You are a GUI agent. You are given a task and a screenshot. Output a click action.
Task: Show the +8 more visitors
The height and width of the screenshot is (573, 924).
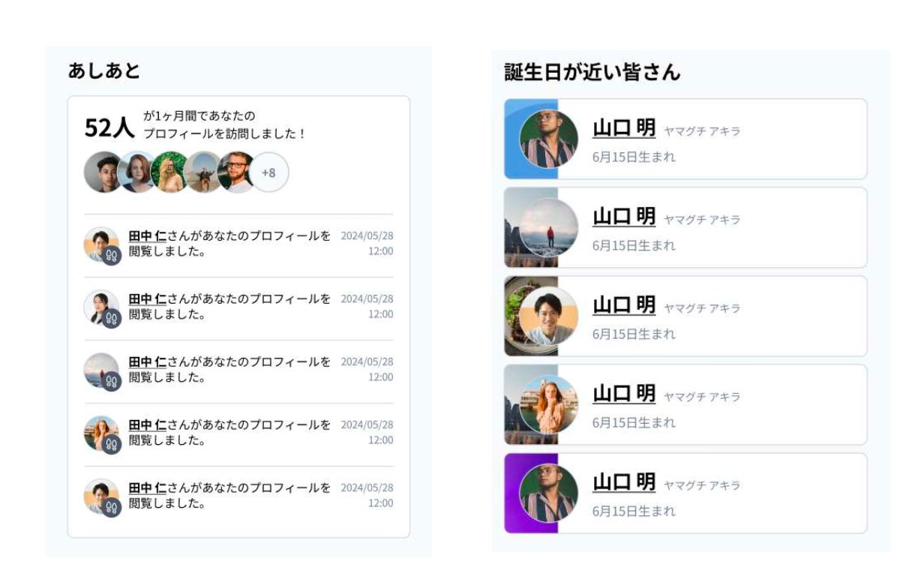click(x=268, y=172)
